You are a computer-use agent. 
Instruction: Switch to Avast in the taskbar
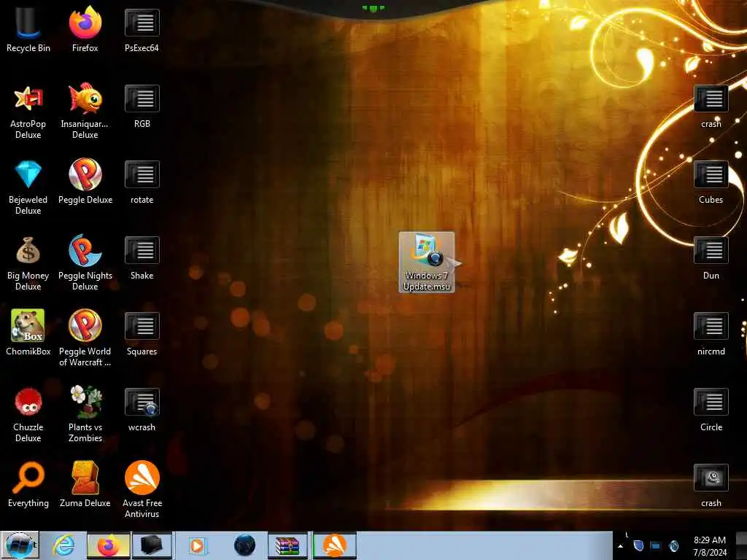[x=334, y=545]
